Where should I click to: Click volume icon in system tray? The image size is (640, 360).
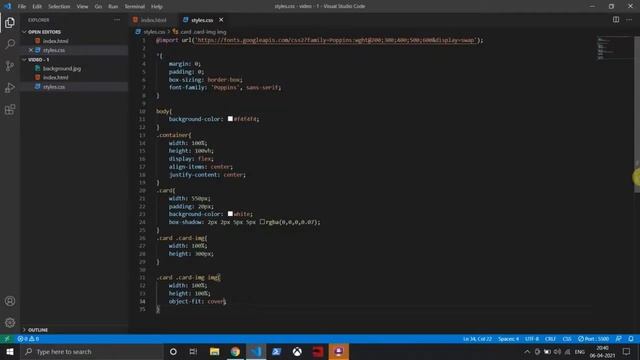558,351
